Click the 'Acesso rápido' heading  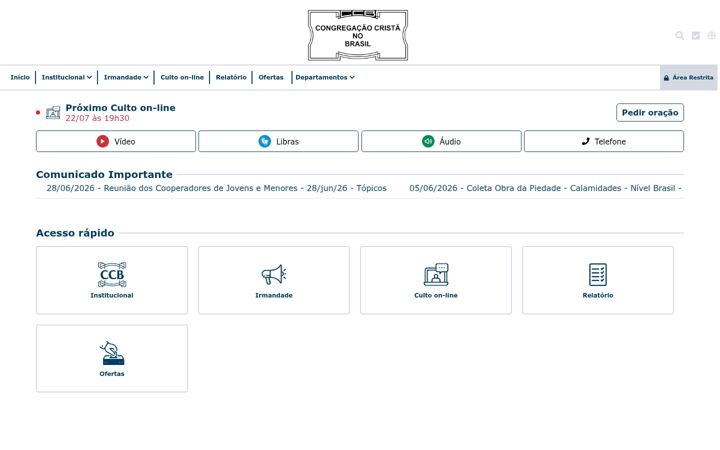click(75, 233)
